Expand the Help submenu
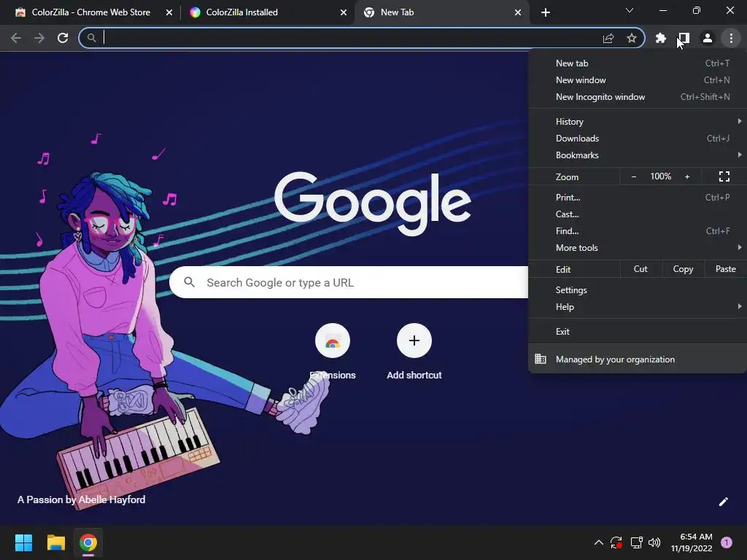The image size is (747, 560). point(638,307)
